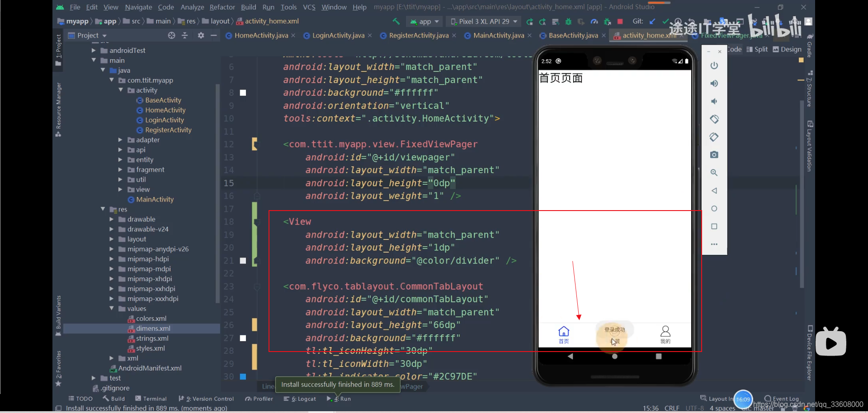Rotate emulator left icon
Image resolution: width=868 pixels, height=413 pixels.
click(714, 119)
